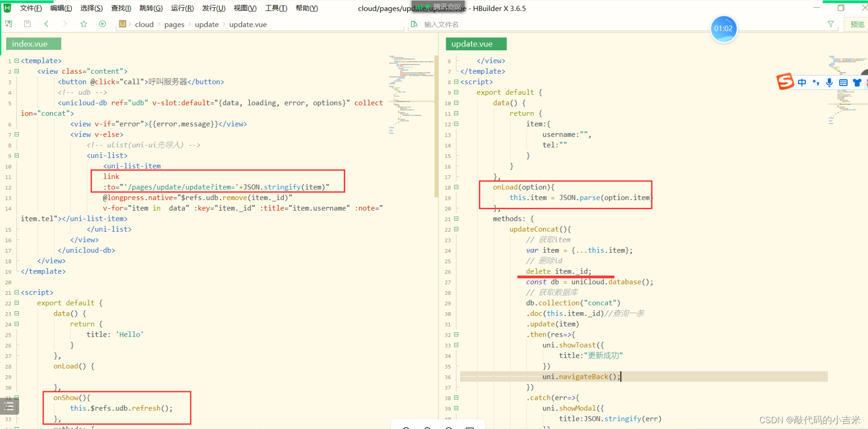Open the 跳转(G) menu
Image resolution: width=868 pixels, height=429 pixels.
coord(151,8)
